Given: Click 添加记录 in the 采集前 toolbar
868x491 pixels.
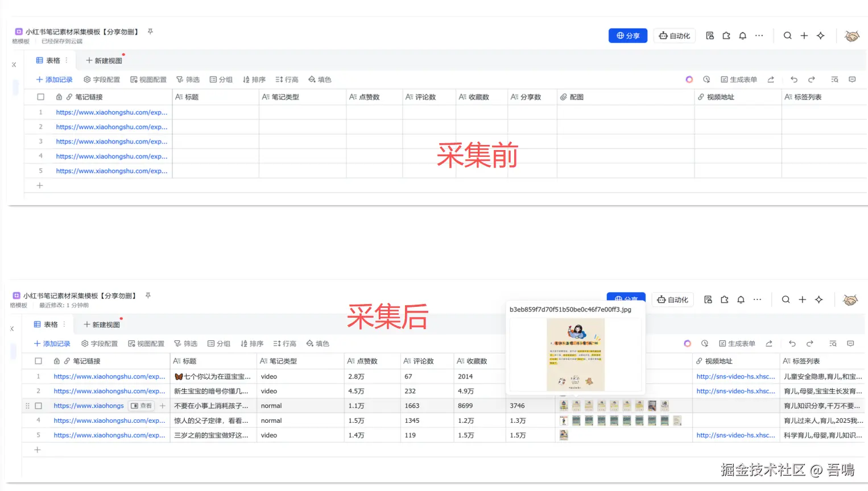Looking at the screenshot, I should 55,80.
